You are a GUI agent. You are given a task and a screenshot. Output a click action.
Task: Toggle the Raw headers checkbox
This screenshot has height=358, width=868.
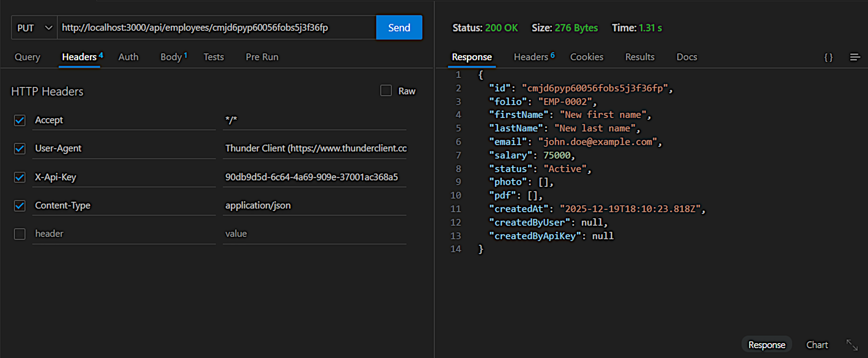386,91
